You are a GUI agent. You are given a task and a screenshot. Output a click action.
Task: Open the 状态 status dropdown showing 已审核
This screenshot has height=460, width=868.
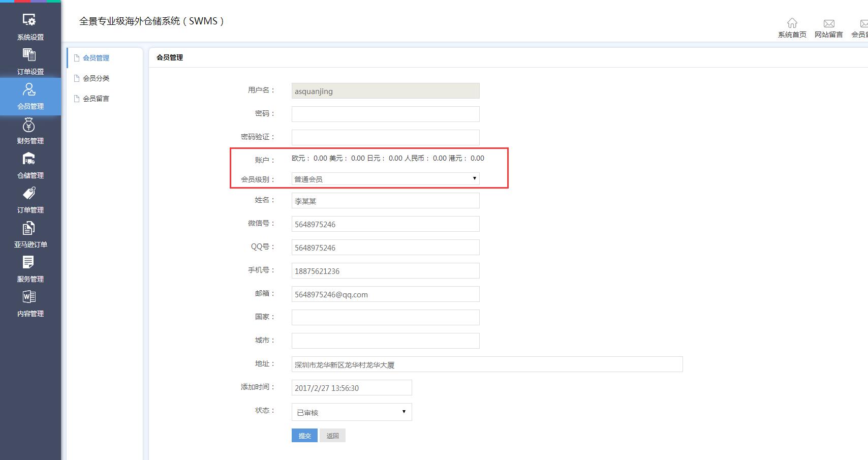pos(351,412)
